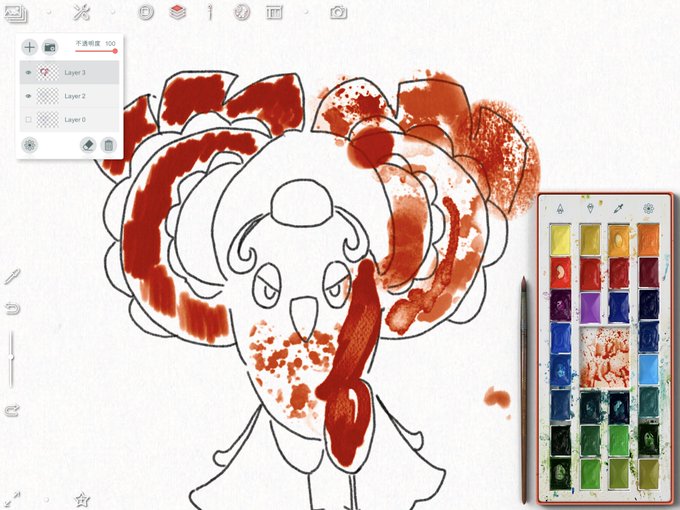Image resolution: width=680 pixels, height=510 pixels.
Task: Click Layer 2 thumbnail preview
Action: click(x=48, y=96)
